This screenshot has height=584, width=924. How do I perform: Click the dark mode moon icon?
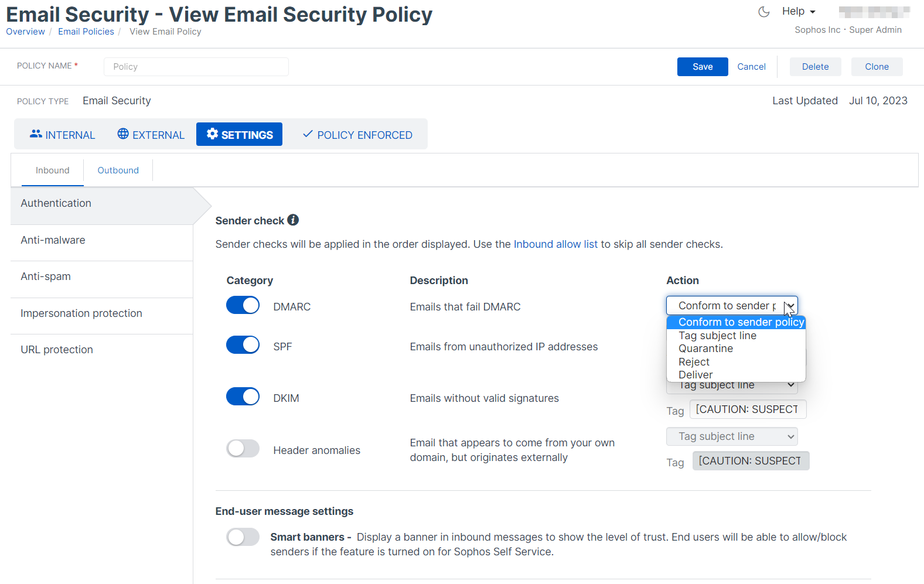[x=763, y=12]
